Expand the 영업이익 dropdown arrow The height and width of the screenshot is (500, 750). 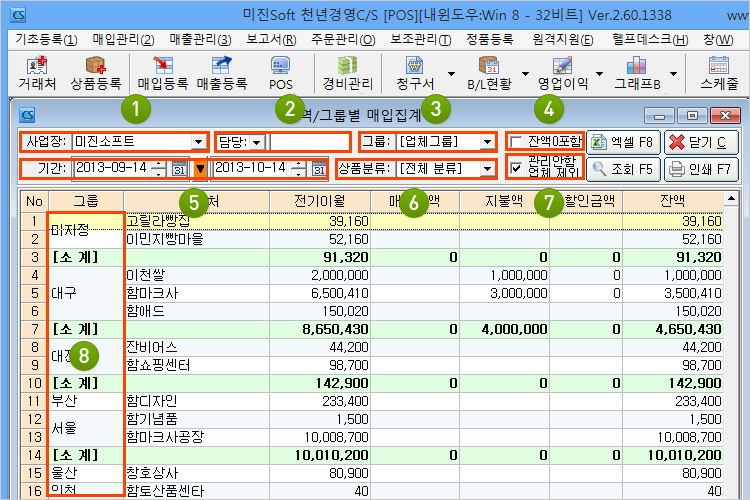coord(599,74)
